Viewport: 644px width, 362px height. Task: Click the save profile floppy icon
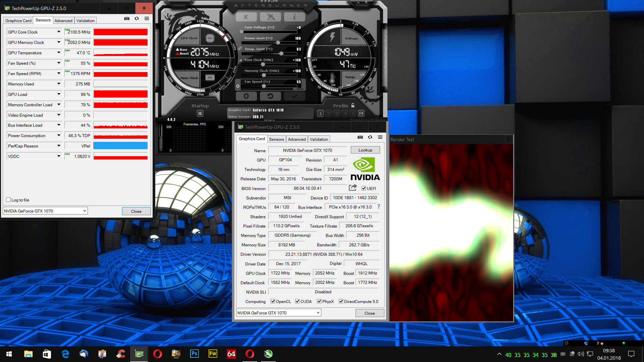pyautogui.click(x=361, y=113)
